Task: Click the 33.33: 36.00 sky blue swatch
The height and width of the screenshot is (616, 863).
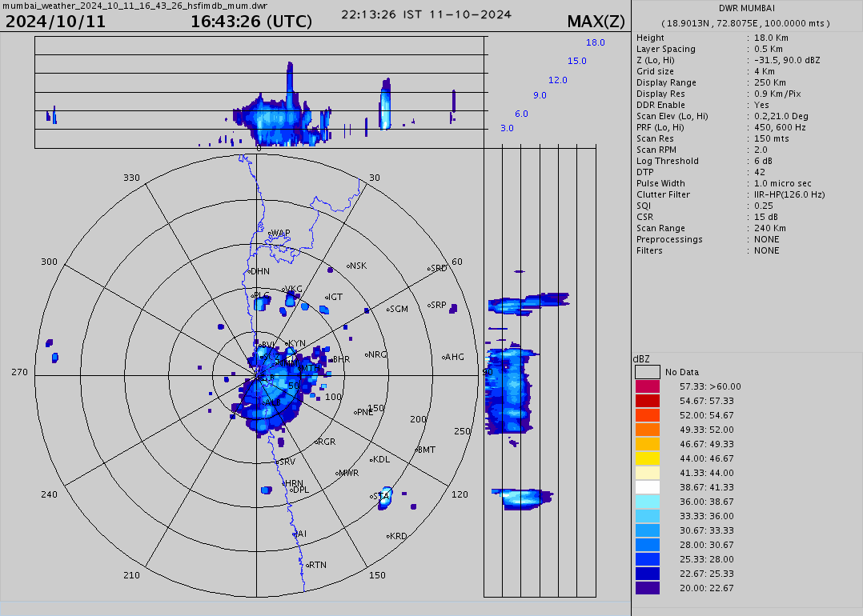Action: pos(647,516)
